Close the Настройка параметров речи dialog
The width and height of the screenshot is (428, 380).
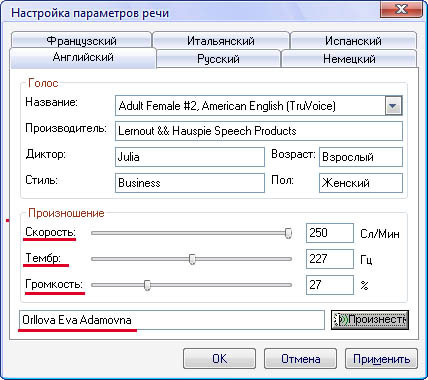[x=401, y=9]
